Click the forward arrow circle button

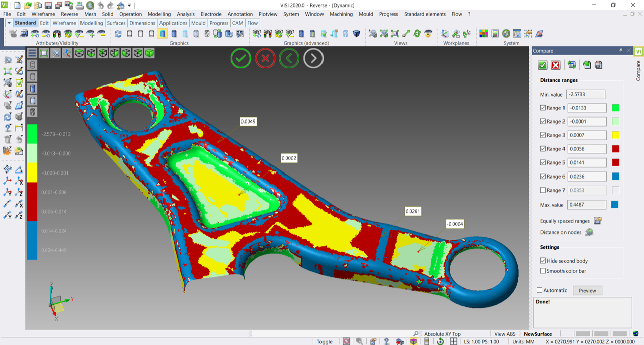point(313,59)
